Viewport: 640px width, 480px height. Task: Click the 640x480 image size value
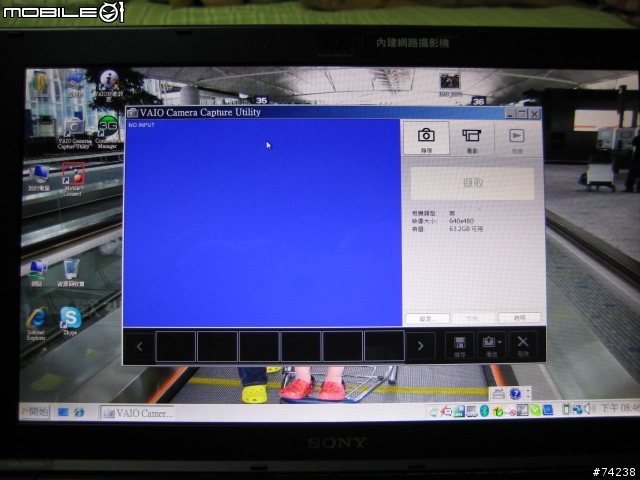coord(461,221)
